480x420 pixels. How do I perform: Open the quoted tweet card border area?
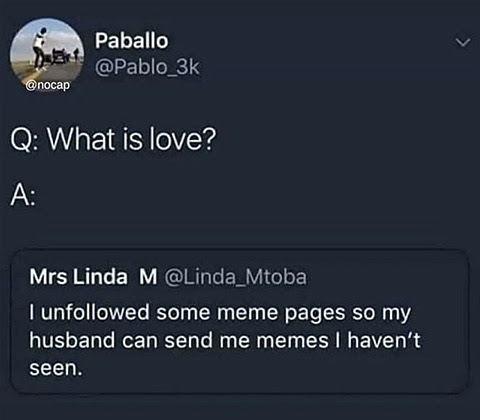(x=240, y=322)
